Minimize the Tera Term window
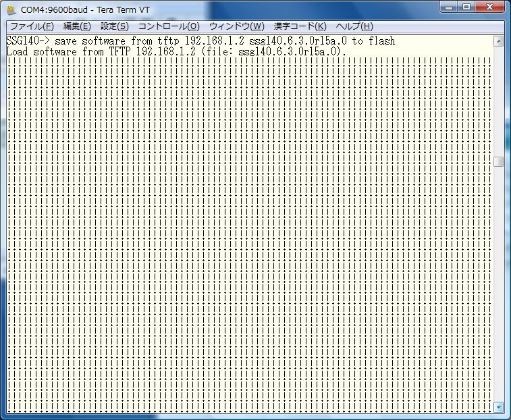This screenshot has height=420, width=511. coord(449,7)
